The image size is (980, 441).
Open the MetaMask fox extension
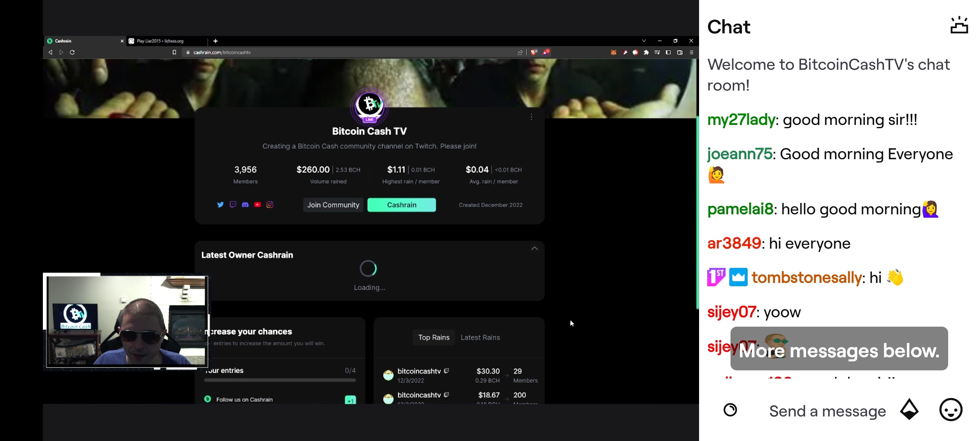point(613,52)
